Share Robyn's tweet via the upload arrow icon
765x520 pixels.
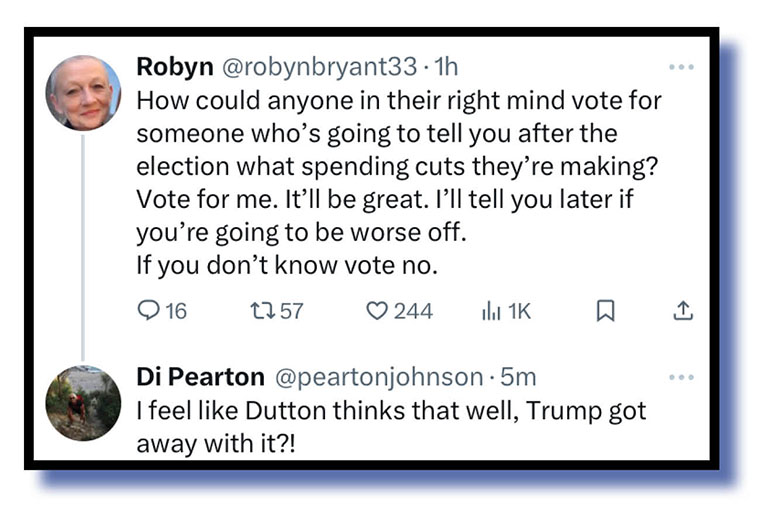tap(683, 311)
